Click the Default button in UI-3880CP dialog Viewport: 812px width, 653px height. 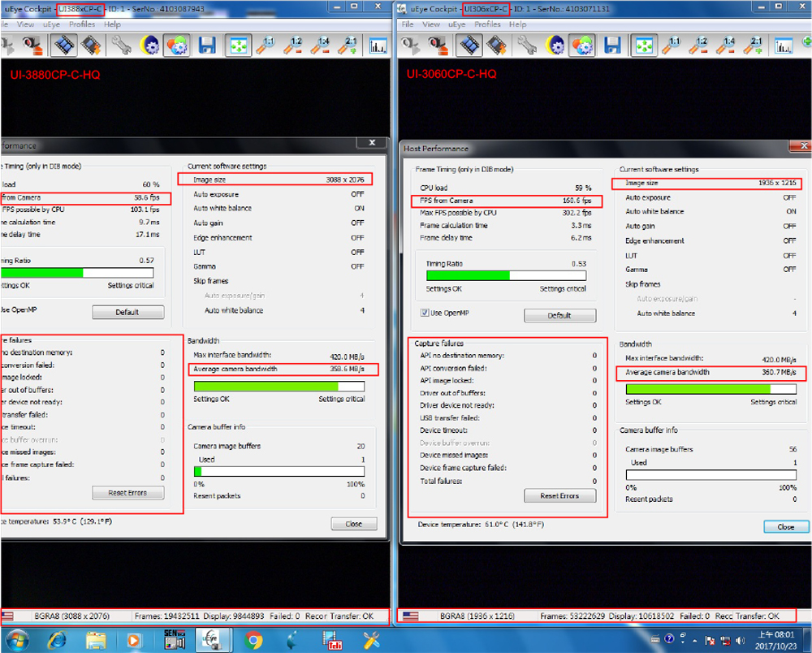tap(127, 312)
